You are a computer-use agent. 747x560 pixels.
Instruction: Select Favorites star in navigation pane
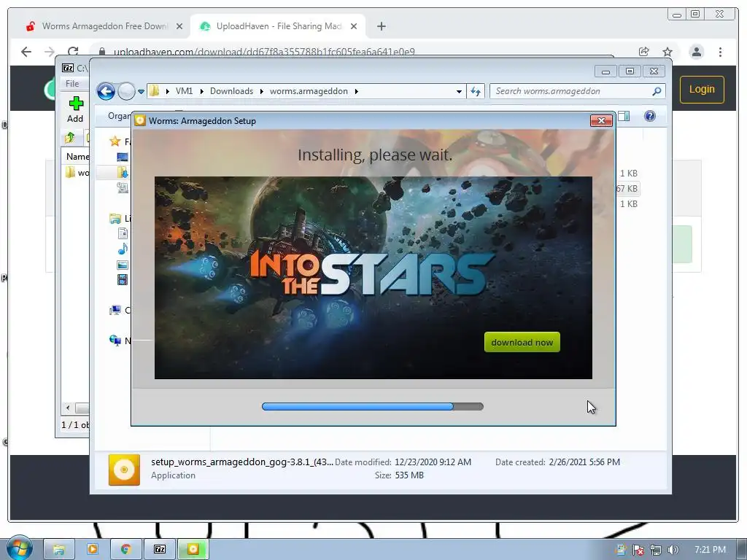(115, 141)
